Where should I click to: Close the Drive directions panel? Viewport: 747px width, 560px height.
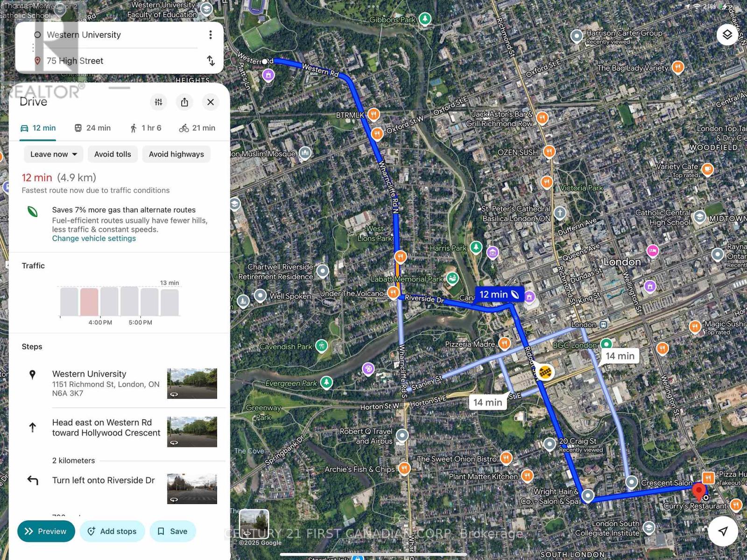point(211,102)
